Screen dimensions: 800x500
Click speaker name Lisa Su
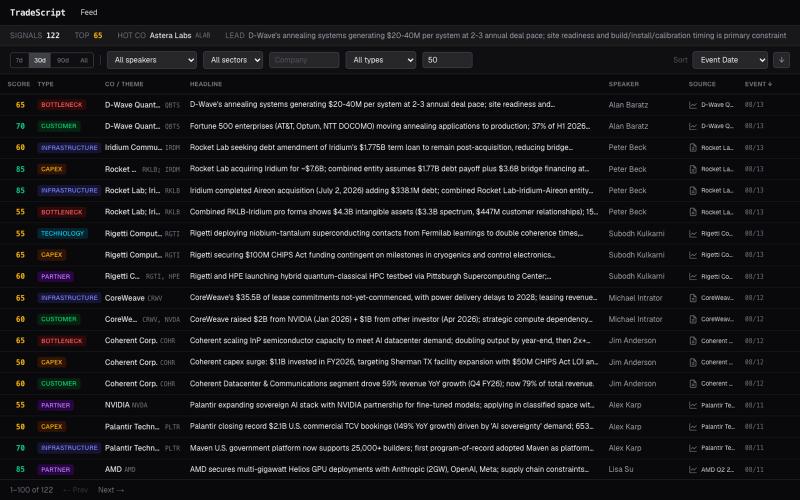tap(621, 470)
